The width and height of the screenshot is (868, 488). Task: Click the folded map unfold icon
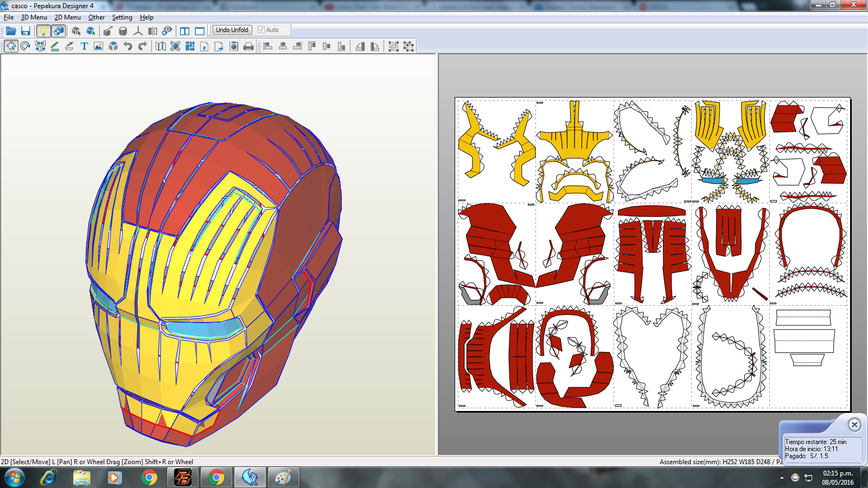(161, 46)
